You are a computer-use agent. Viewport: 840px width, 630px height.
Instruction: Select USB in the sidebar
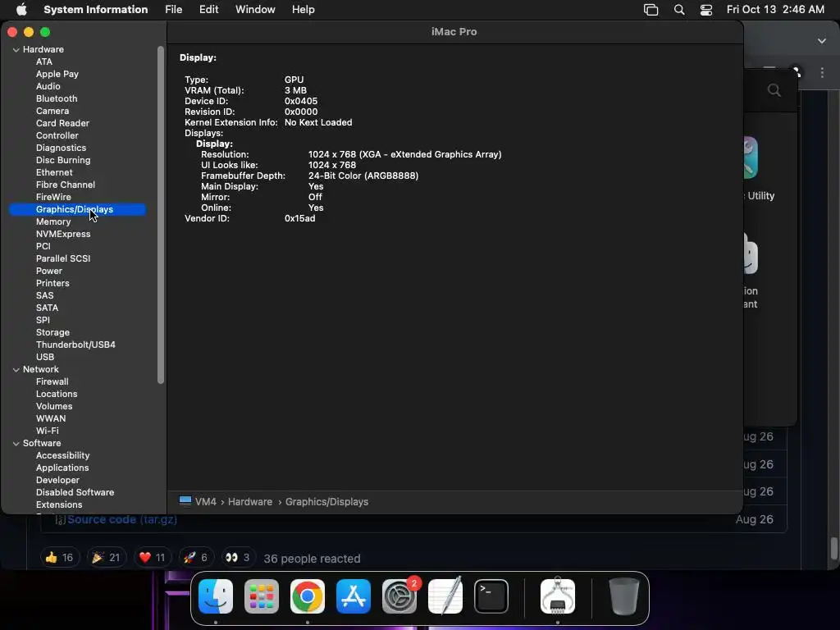pos(45,358)
